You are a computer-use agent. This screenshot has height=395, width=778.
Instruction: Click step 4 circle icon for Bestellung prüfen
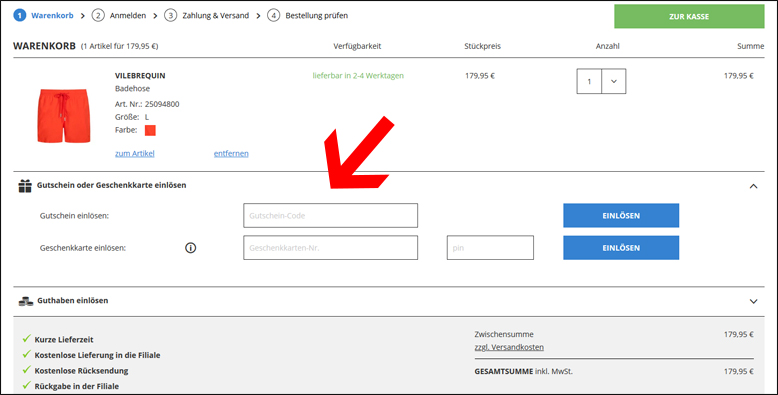click(273, 15)
